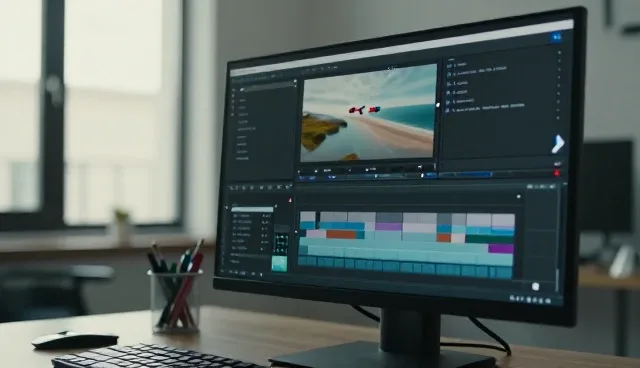Click the last icon in the right panel list
The height and width of the screenshot is (368, 640).
[448, 110]
